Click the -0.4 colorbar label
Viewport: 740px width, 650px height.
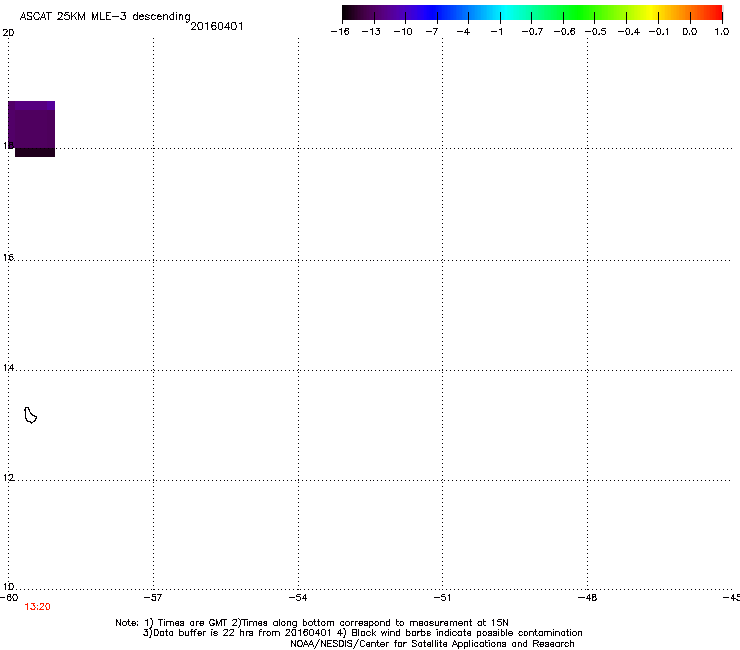(x=629, y=32)
